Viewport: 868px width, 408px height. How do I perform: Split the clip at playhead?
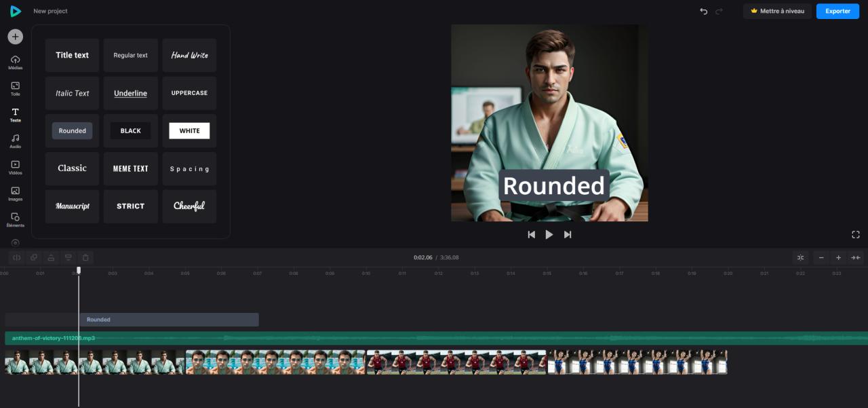point(17,257)
